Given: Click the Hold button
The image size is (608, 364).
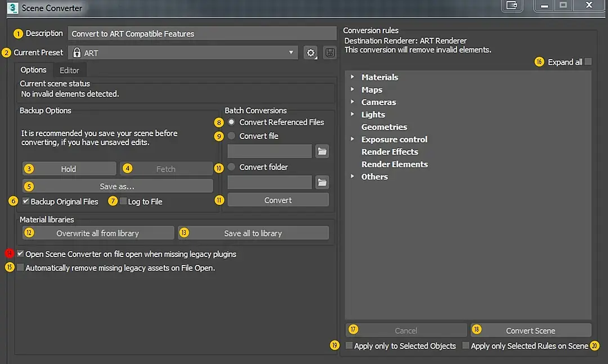Looking at the screenshot, I should coord(69,169).
